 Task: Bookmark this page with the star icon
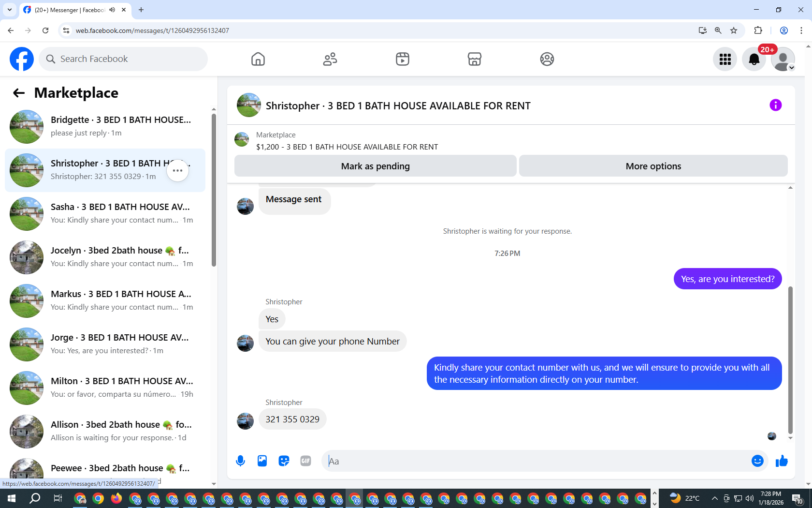[734, 30]
